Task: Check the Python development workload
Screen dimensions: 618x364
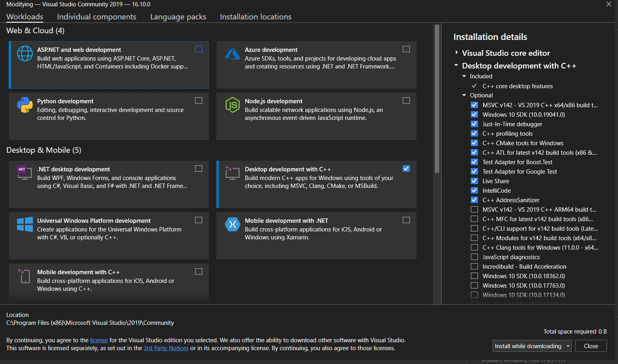Action: point(199,100)
